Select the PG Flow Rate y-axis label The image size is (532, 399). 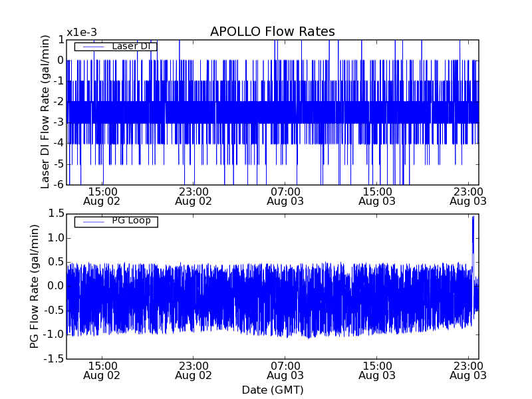click(35, 286)
